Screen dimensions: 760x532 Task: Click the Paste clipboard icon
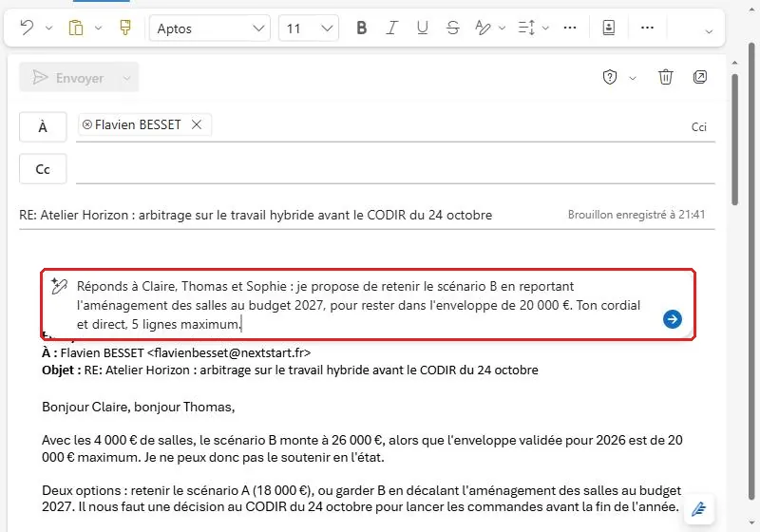click(x=76, y=28)
